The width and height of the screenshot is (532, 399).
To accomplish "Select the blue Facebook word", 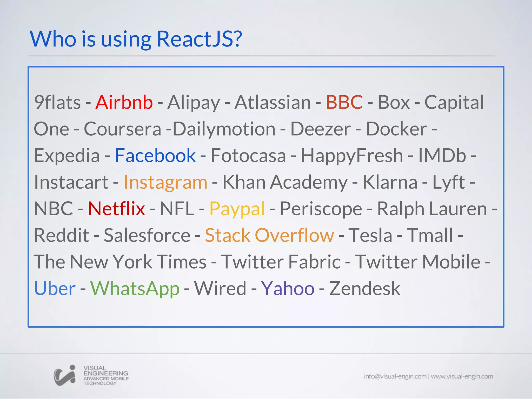I will point(155,155).
